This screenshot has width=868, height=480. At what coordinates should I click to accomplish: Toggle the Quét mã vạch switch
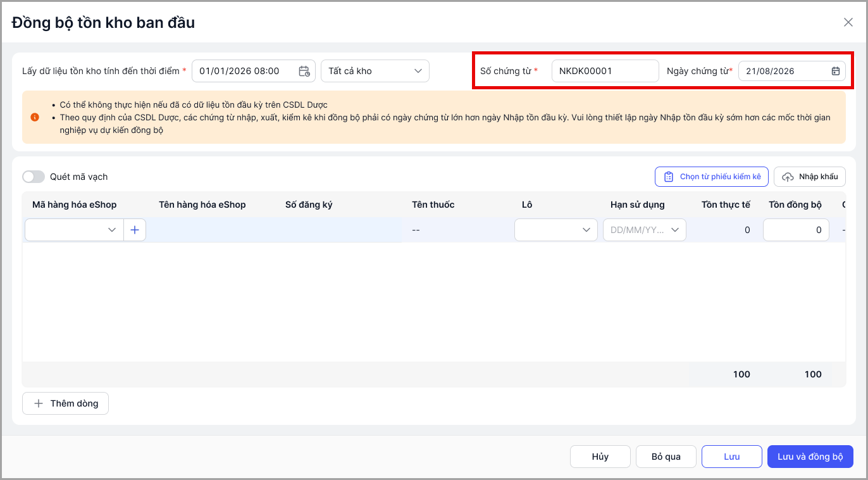[34, 177]
